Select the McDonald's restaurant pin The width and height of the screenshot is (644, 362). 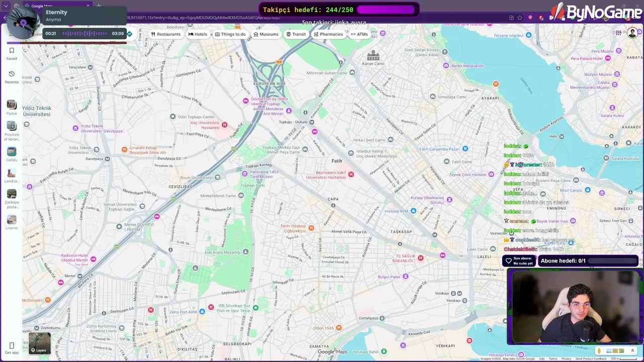tap(48, 300)
